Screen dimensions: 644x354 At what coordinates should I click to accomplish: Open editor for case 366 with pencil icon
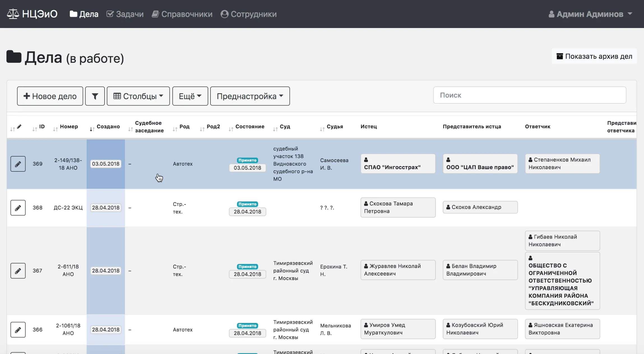click(x=18, y=330)
